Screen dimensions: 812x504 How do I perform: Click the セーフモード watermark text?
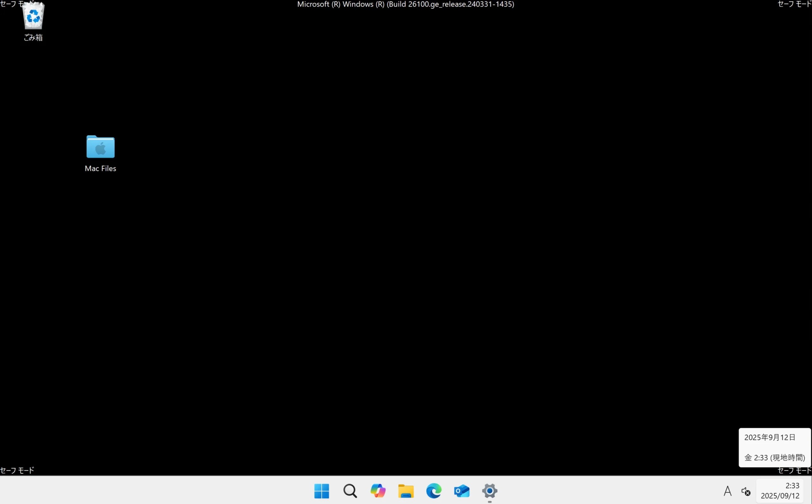17,470
